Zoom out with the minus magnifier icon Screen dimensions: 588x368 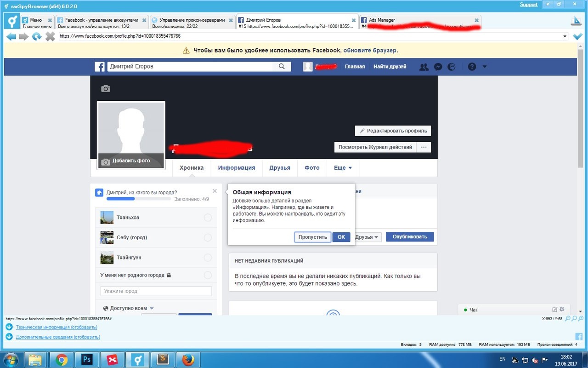coord(568,318)
